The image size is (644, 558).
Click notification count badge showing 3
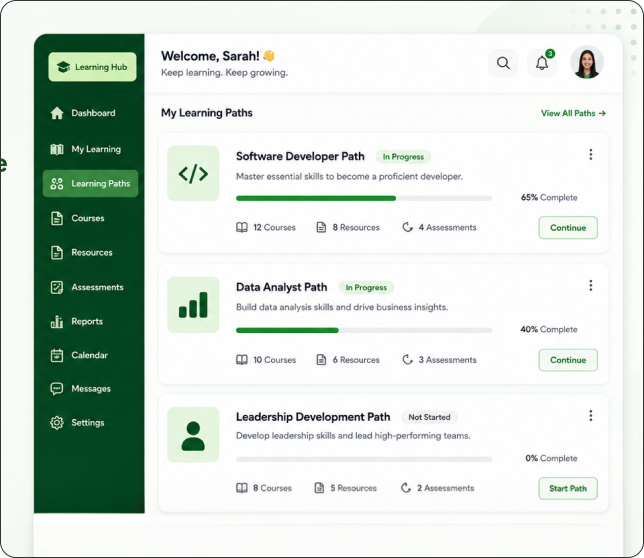[550, 53]
